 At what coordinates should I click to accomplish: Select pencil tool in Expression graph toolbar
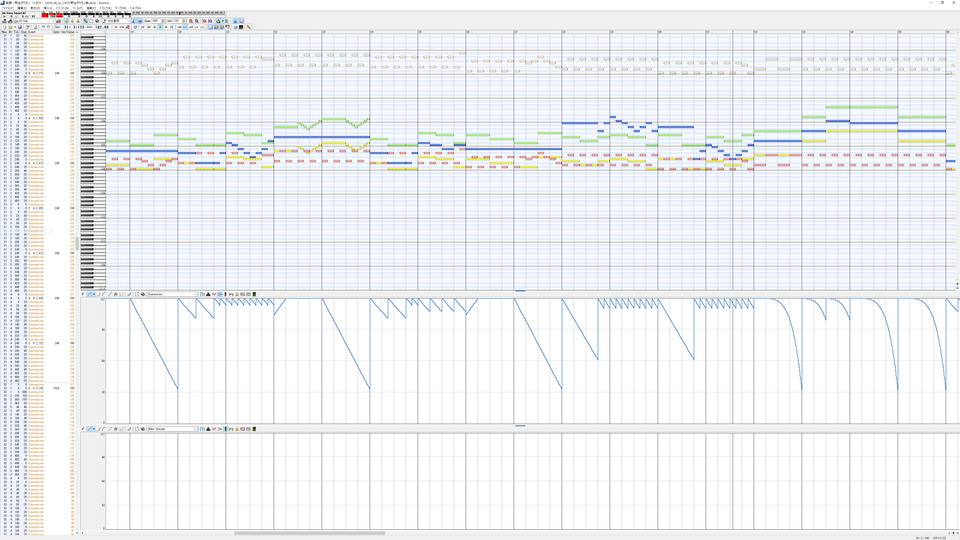[x=83, y=294]
